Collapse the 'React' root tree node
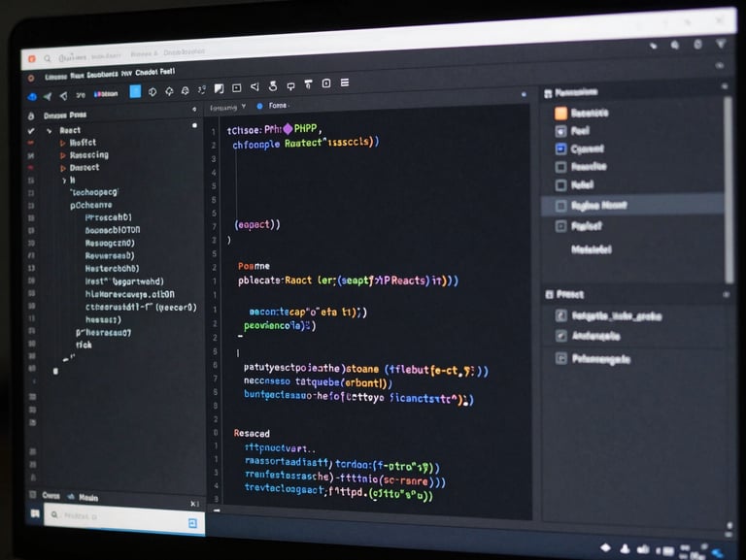 tap(49, 131)
